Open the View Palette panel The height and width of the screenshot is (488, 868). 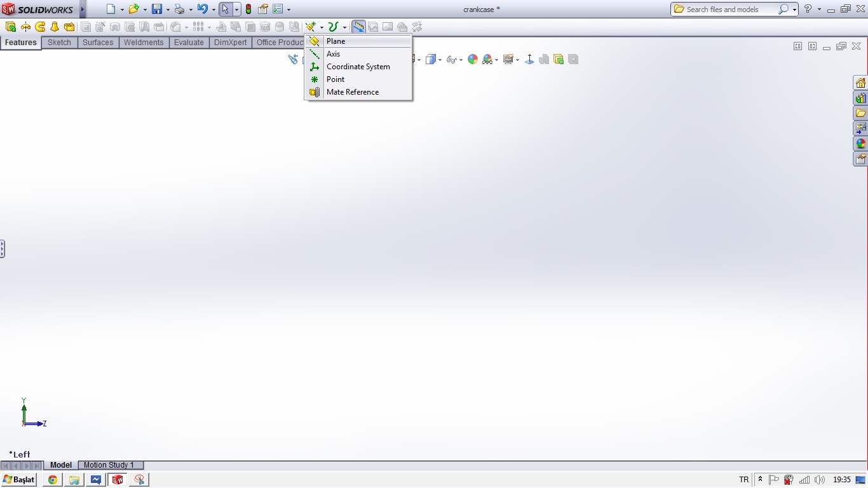[x=860, y=128]
